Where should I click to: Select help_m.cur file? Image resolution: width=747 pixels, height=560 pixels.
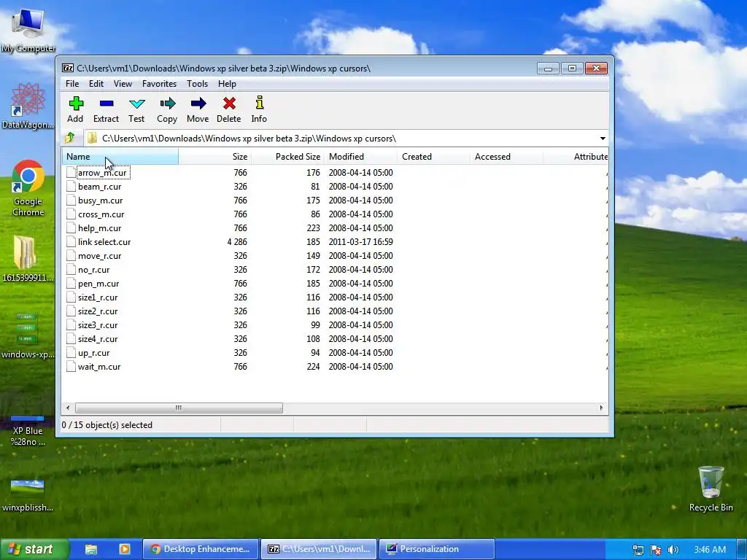pyautogui.click(x=99, y=228)
